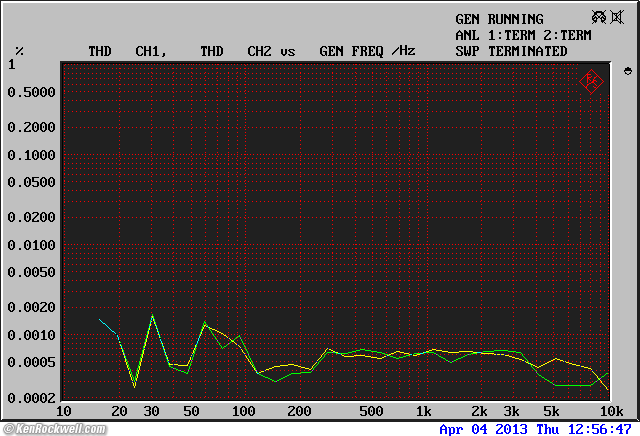The height and width of the screenshot is (436, 640).
Task: Click the red Rohde & Schwarz diamond logo
Action: point(591,81)
